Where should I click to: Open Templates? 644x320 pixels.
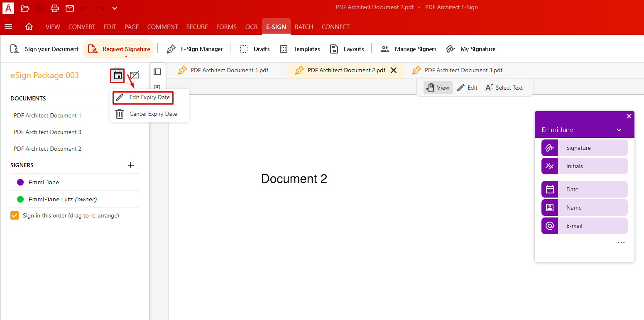coord(299,49)
